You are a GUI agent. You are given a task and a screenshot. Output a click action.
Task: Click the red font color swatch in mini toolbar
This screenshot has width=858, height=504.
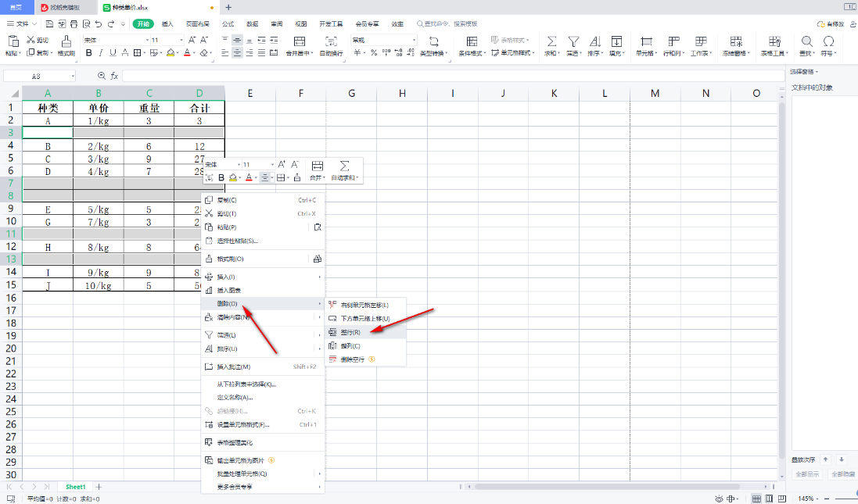pos(249,177)
